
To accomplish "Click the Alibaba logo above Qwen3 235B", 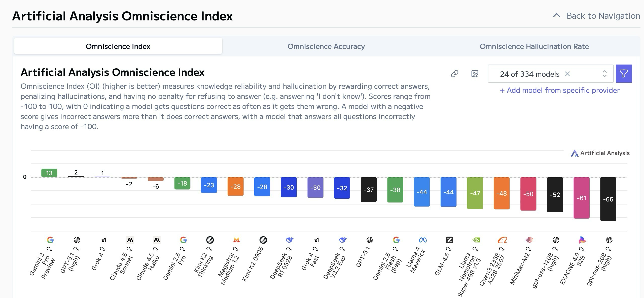I will (502, 240).
